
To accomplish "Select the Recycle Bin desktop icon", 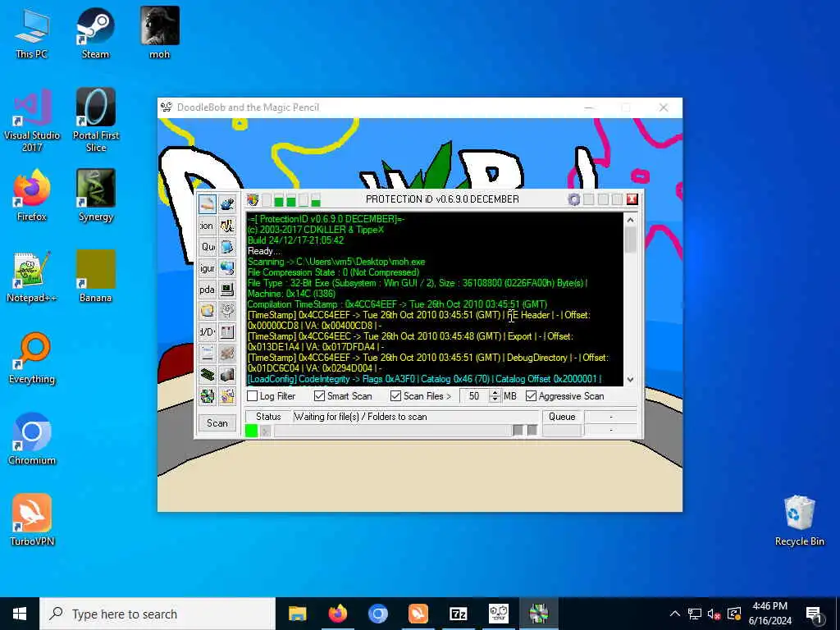I will point(799,521).
